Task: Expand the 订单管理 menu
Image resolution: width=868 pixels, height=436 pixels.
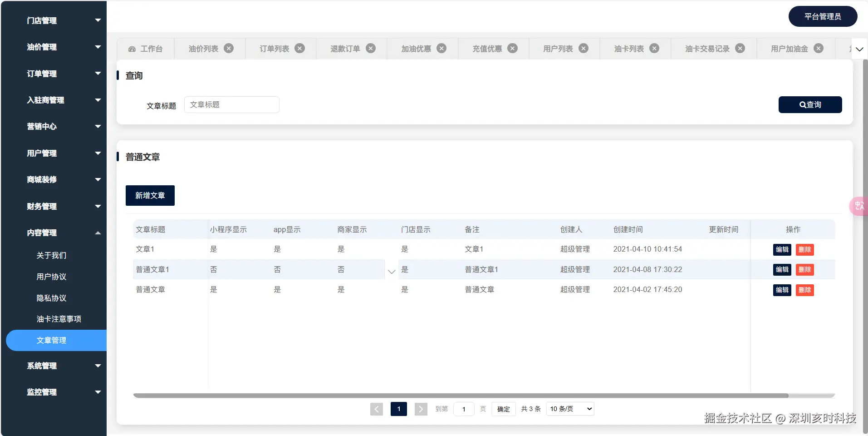Action: point(54,74)
